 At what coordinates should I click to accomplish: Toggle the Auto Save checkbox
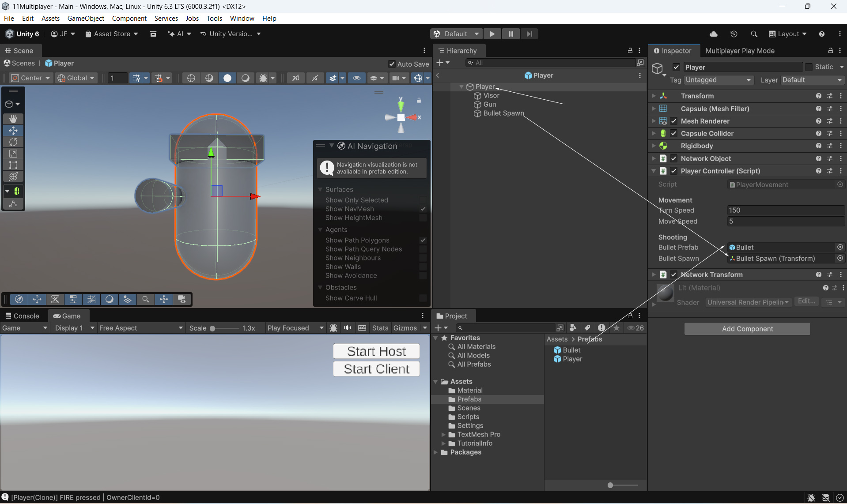click(x=391, y=64)
